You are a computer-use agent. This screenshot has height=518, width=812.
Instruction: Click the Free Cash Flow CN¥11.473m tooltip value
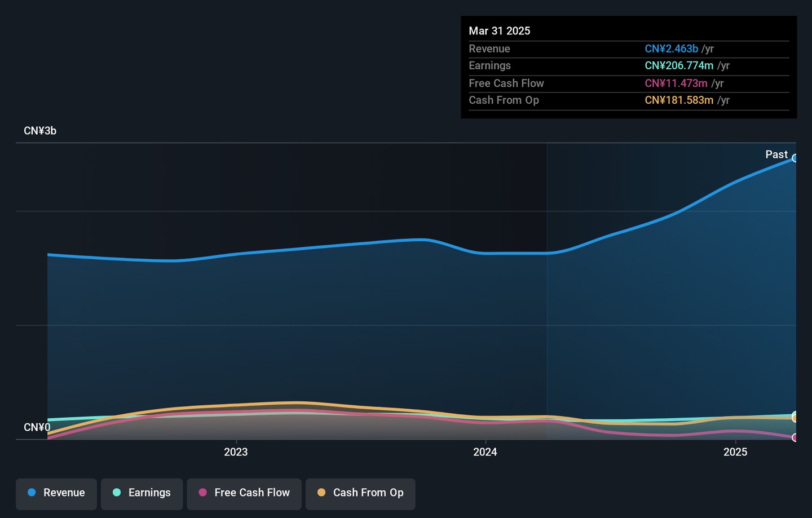676,83
